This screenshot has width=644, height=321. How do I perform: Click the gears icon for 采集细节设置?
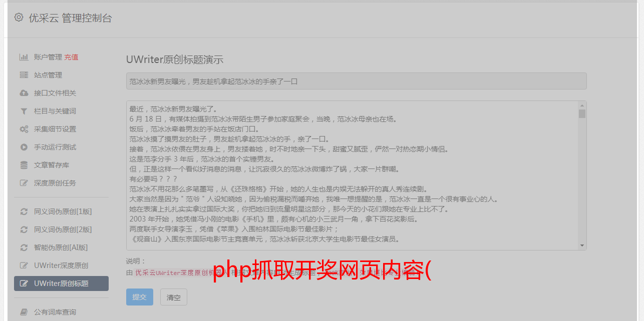[x=24, y=129]
